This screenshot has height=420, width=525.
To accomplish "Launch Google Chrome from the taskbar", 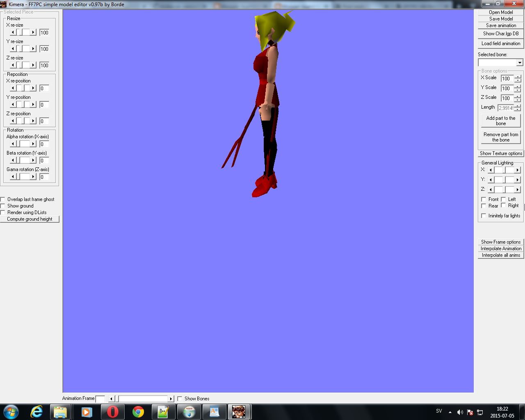I will [x=138, y=412].
